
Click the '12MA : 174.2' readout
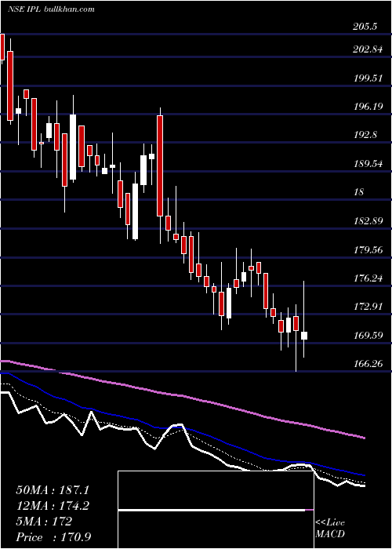[53, 506]
